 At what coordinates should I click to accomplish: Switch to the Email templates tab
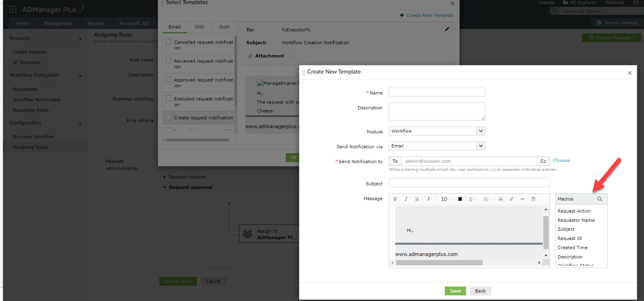click(175, 27)
